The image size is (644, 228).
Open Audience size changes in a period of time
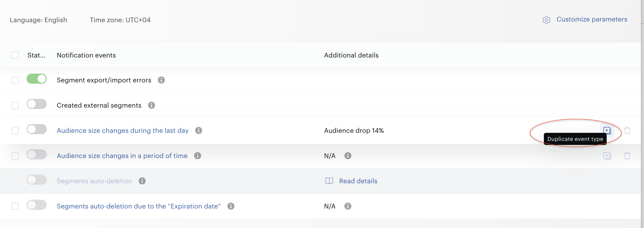pyautogui.click(x=122, y=156)
